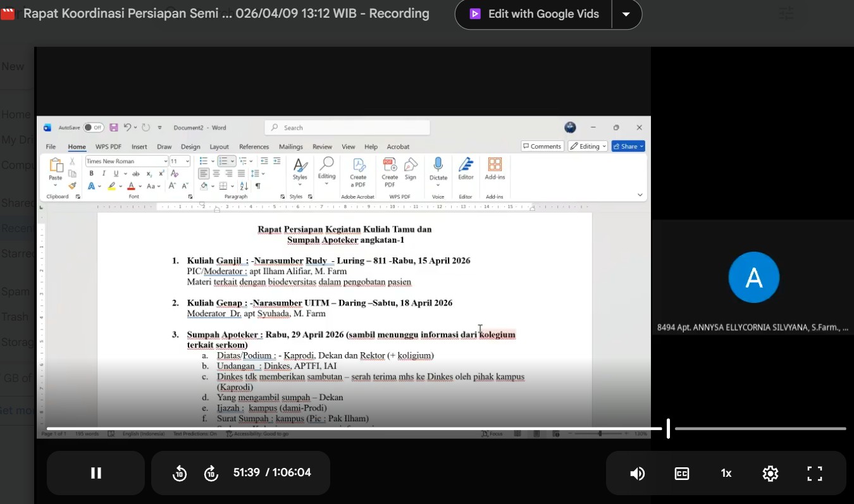This screenshot has height=504, width=854.
Task: Toggle the AutoSave switch in Word
Action: pyautogui.click(x=93, y=128)
